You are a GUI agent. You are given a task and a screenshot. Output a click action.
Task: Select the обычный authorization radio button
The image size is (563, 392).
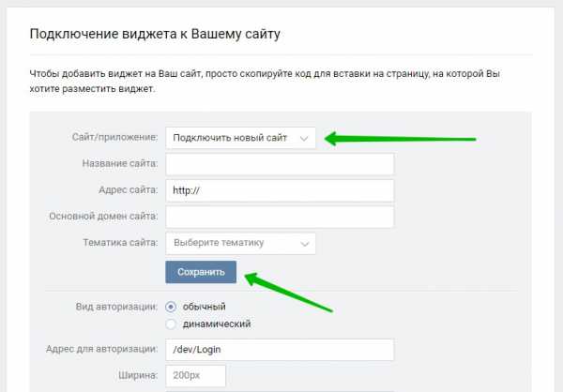point(171,307)
